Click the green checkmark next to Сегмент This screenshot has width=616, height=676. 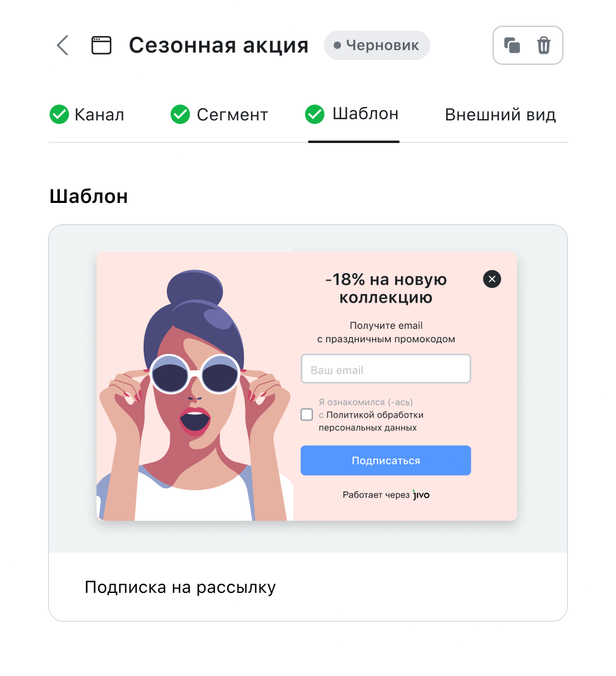tap(180, 114)
